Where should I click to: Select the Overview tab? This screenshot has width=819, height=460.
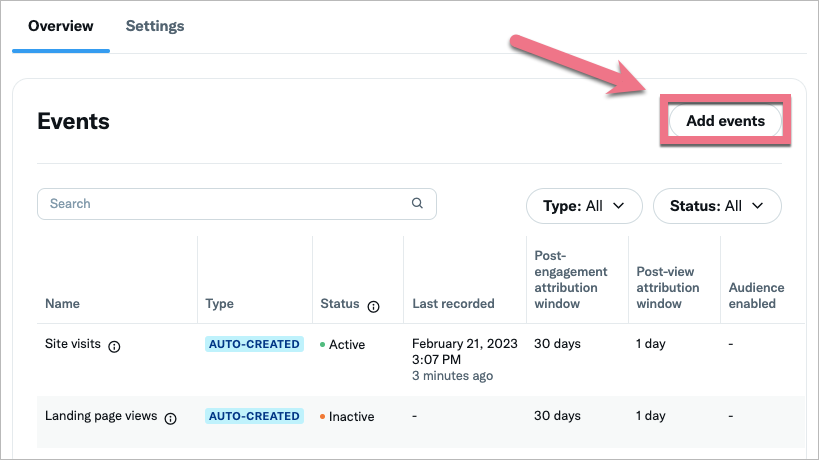61,26
